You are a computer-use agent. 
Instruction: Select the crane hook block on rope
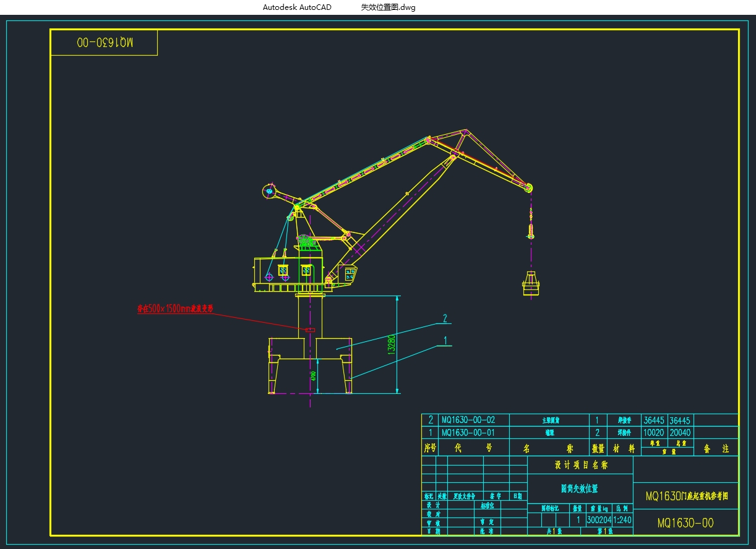point(531,232)
